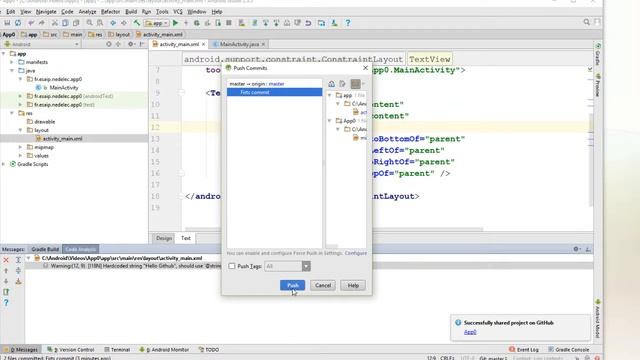Click the Messages panel up arrow icon

tap(6, 271)
